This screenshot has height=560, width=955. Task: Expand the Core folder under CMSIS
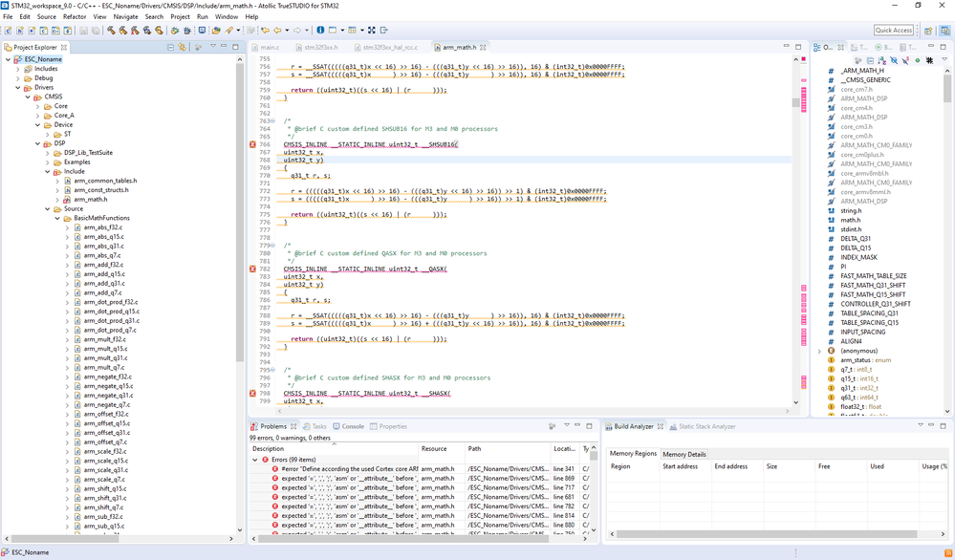[x=38, y=106]
